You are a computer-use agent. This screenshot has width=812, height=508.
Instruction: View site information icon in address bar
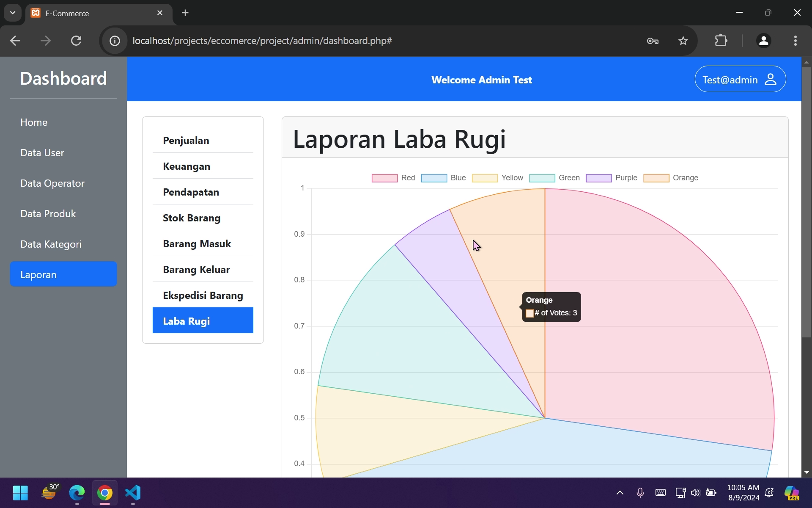[x=115, y=41]
